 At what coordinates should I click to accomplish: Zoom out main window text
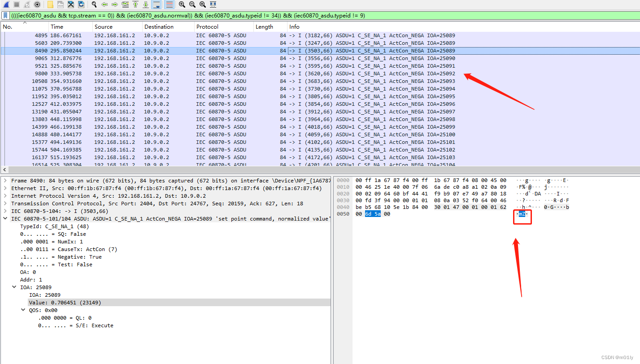pyautogui.click(x=192, y=4)
